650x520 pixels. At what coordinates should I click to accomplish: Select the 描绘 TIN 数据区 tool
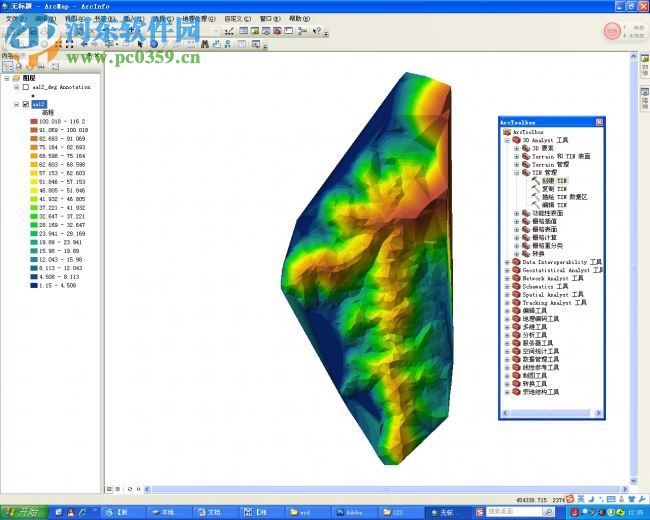564,196
